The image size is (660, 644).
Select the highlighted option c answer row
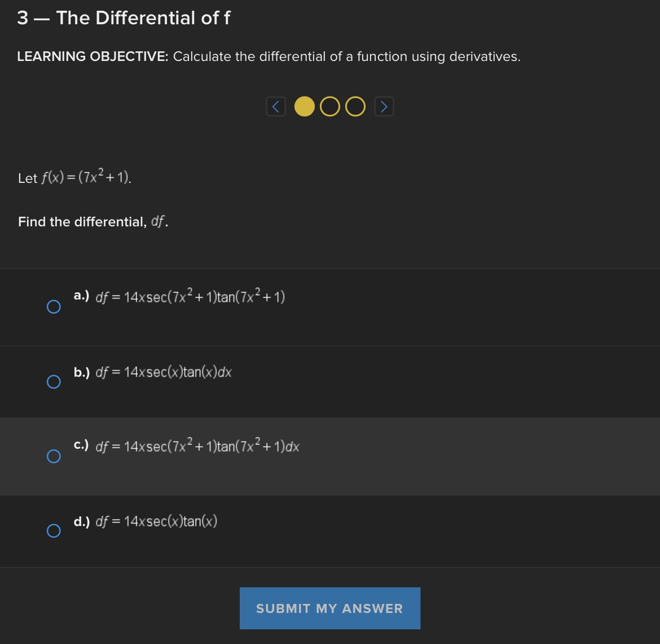tap(54, 456)
